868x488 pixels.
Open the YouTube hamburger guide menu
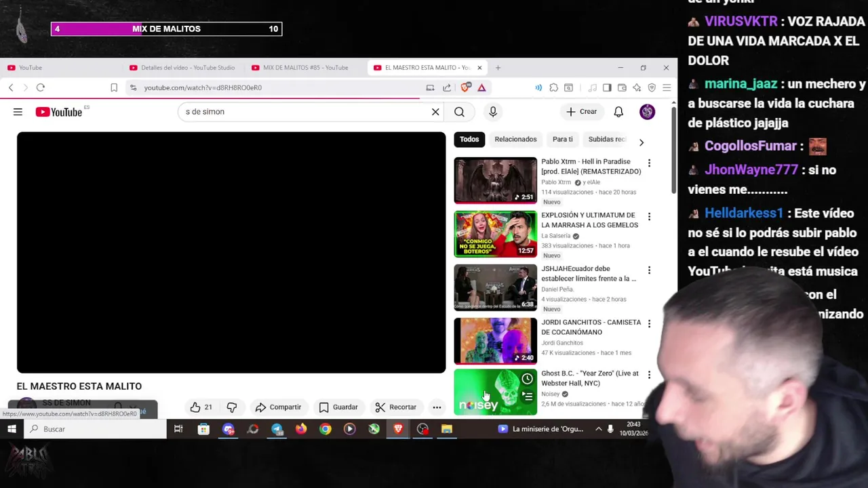(x=18, y=112)
